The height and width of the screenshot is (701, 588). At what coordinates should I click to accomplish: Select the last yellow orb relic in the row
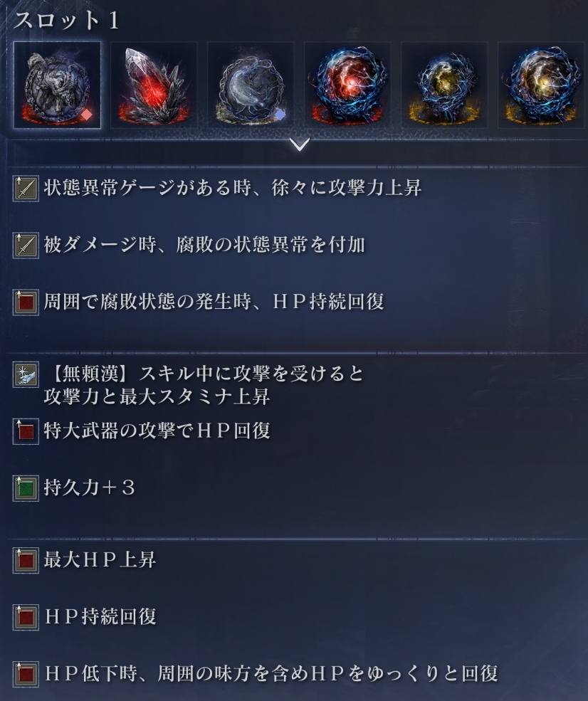pyautogui.click(x=541, y=85)
